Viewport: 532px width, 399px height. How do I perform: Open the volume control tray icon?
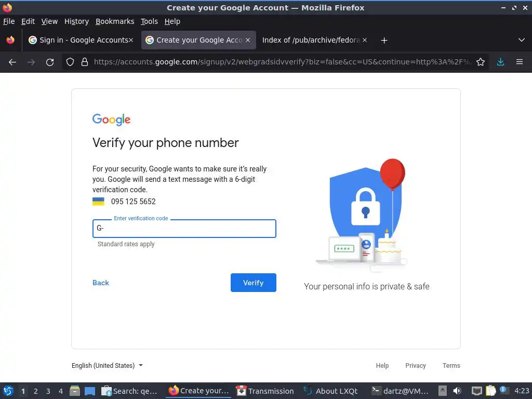tap(457, 391)
